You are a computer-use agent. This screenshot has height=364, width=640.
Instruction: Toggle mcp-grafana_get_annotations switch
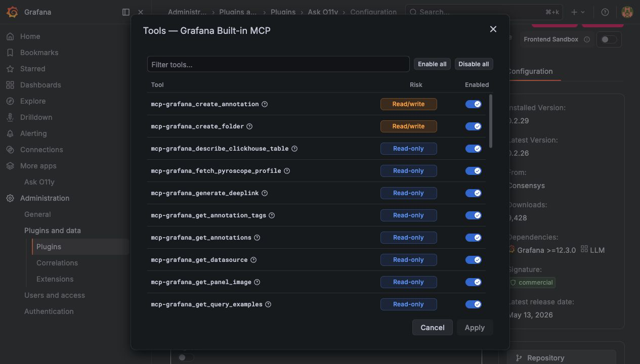pyautogui.click(x=474, y=238)
